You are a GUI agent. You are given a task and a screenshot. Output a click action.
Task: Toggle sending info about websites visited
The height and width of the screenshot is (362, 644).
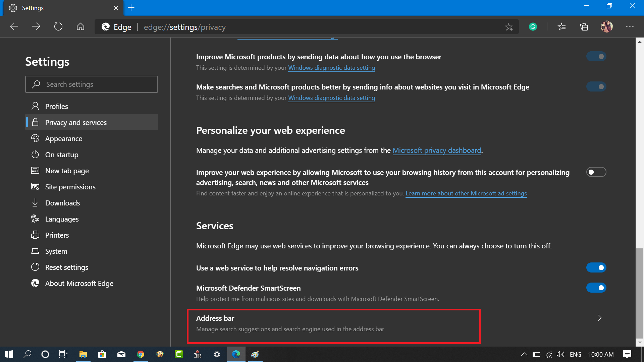596,86
